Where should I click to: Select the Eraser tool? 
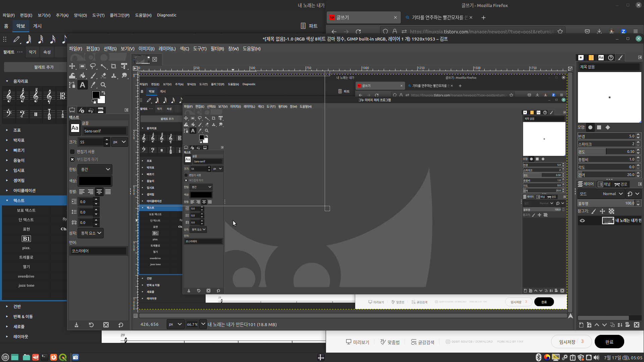click(x=104, y=75)
